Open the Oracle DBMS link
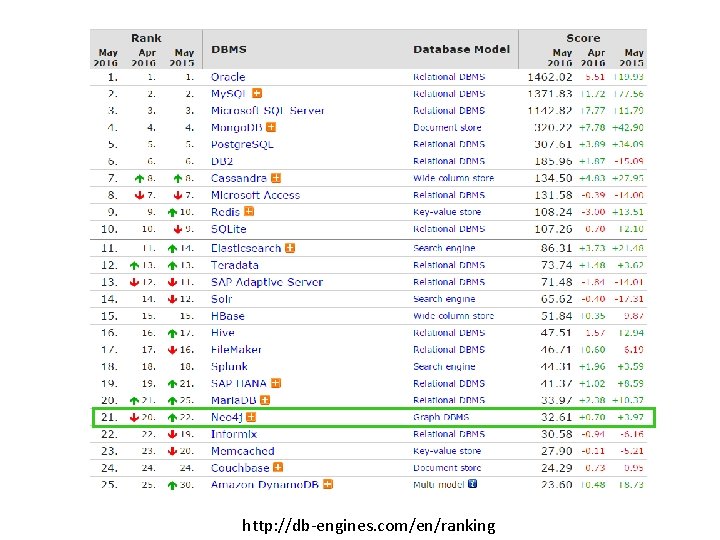 228,77
